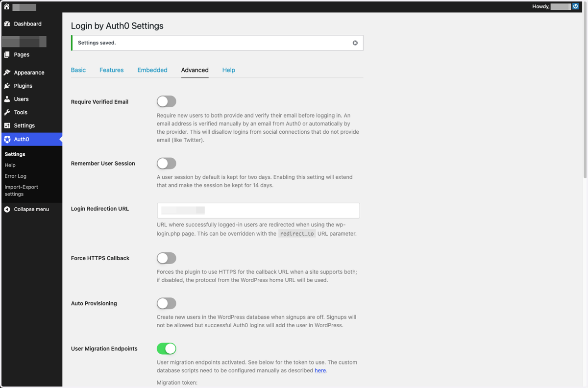
Task: Click the redirect_to code text
Action: (x=297, y=234)
